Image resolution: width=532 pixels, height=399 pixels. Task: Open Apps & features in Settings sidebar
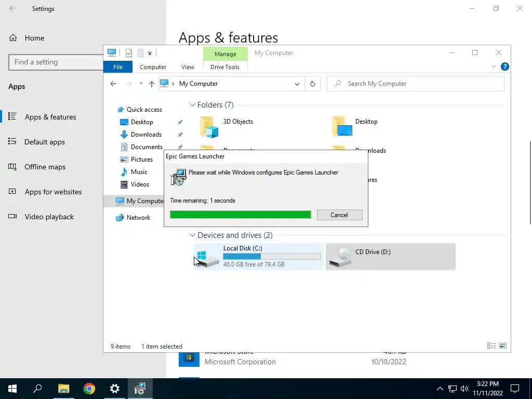click(50, 117)
